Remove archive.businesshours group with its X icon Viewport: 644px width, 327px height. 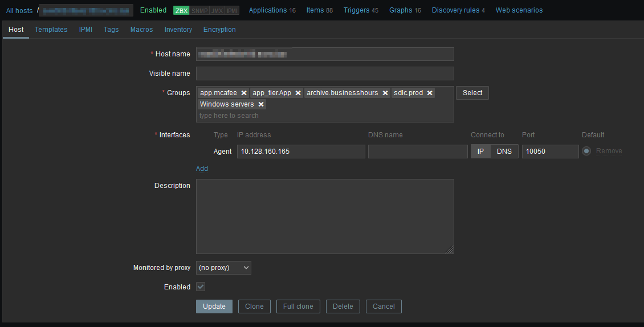(x=385, y=93)
